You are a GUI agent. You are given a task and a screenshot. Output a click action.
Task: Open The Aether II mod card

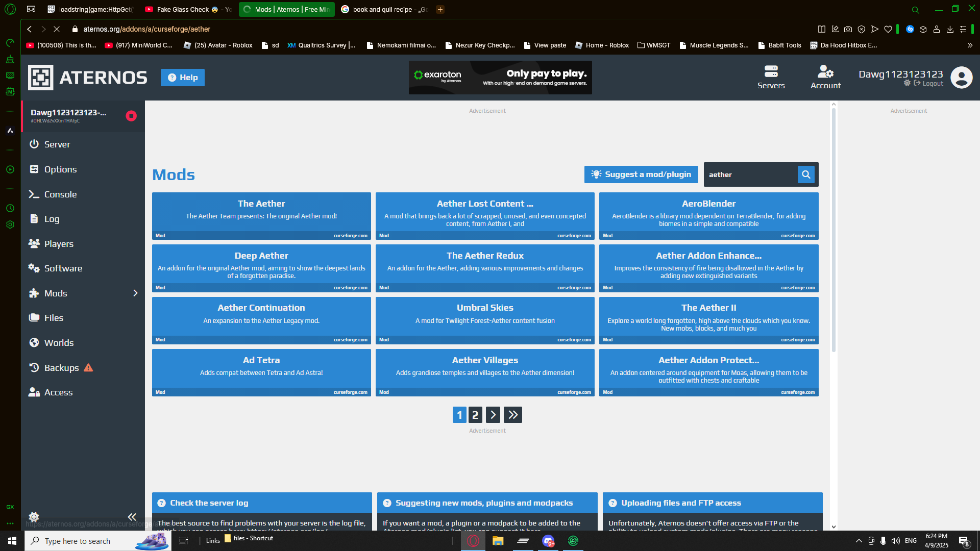708,320
